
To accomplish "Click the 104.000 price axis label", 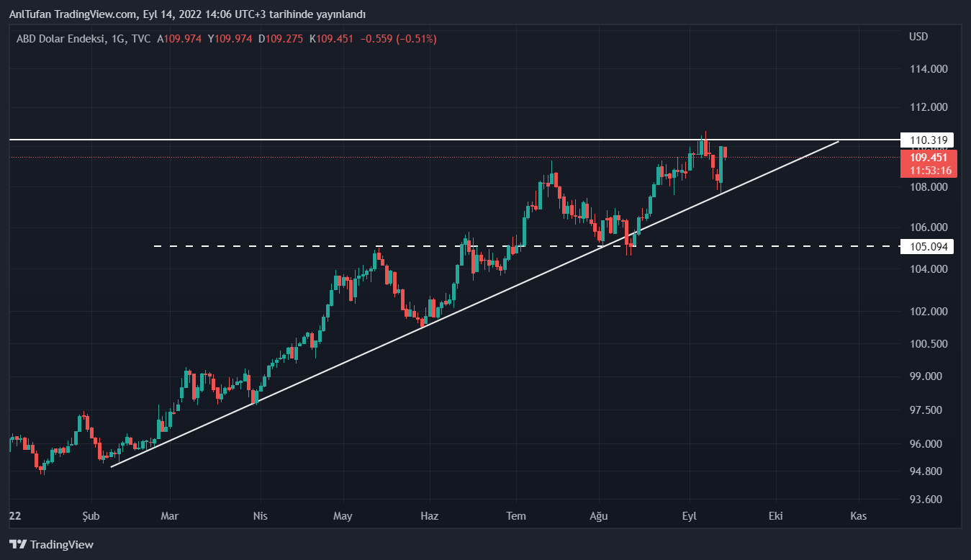I will (929, 269).
